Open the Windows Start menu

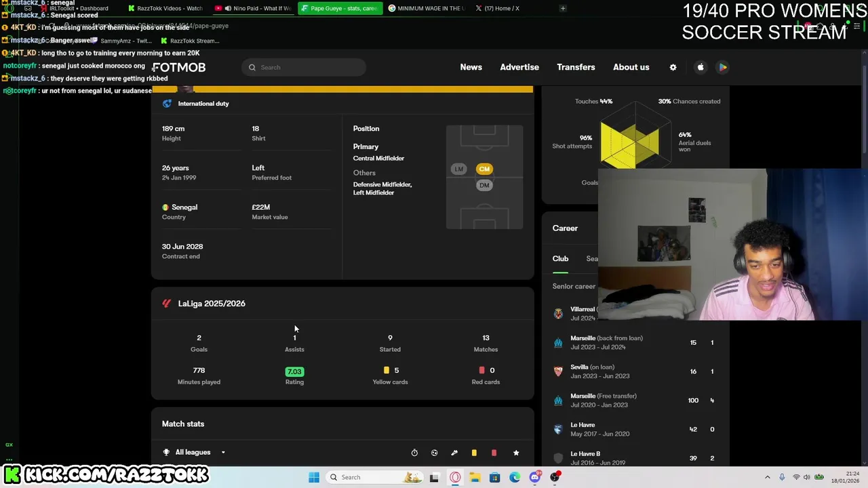click(314, 477)
